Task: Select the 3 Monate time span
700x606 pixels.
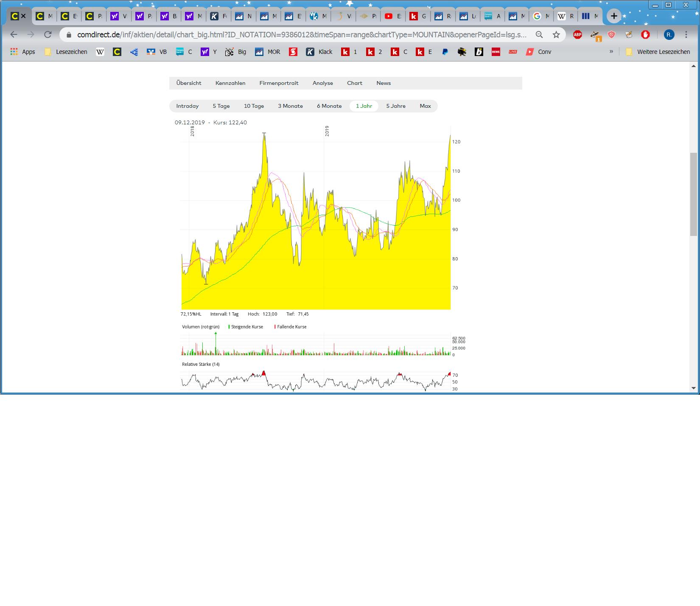Action: tap(290, 106)
